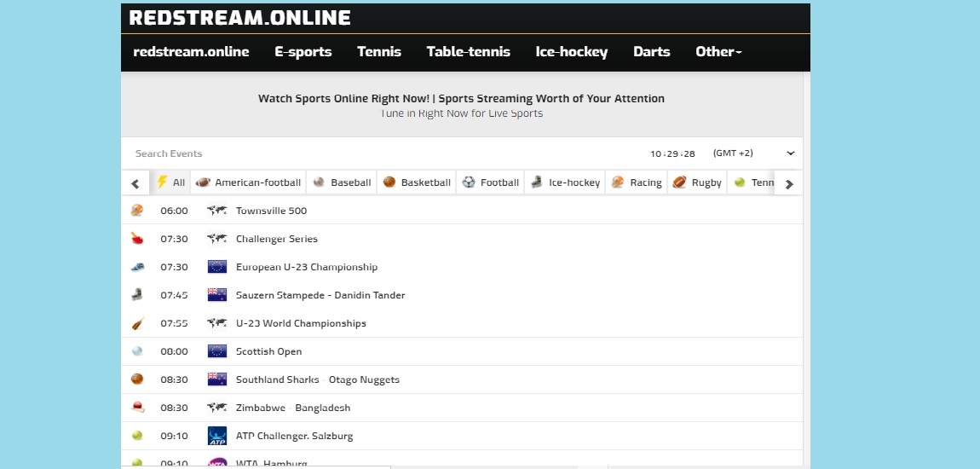Click the American-football ball icon
Screen dimensions: 980x469
coord(203,182)
